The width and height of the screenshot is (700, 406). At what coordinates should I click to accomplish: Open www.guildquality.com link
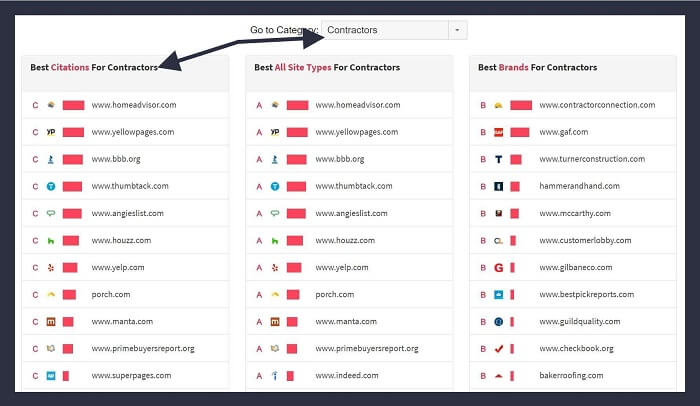[x=579, y=322]
